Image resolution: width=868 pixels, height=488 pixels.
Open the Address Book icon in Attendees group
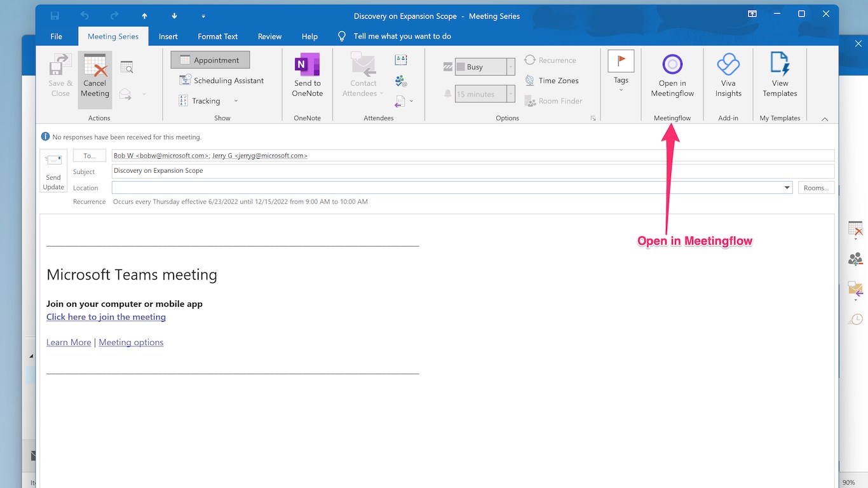[401, 60]
